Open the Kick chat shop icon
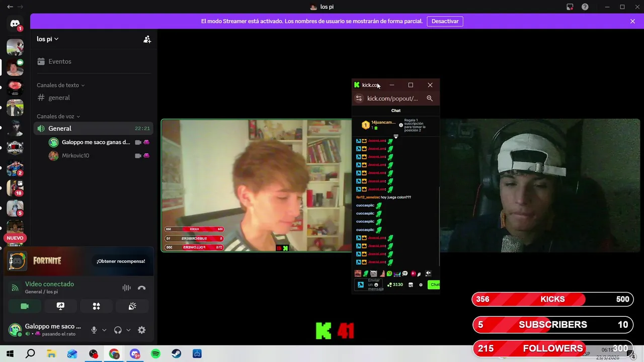This screenshot has height=362, width=644. 411,285
